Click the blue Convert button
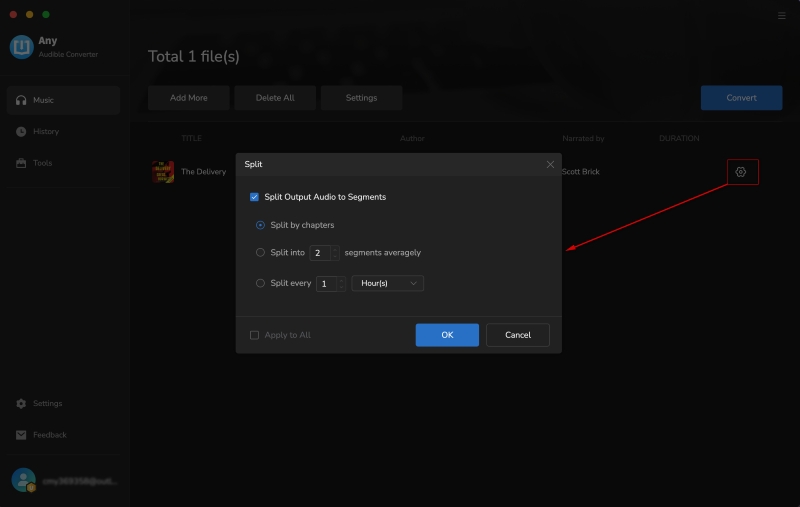The image size is (800, 507). (741, 98)
